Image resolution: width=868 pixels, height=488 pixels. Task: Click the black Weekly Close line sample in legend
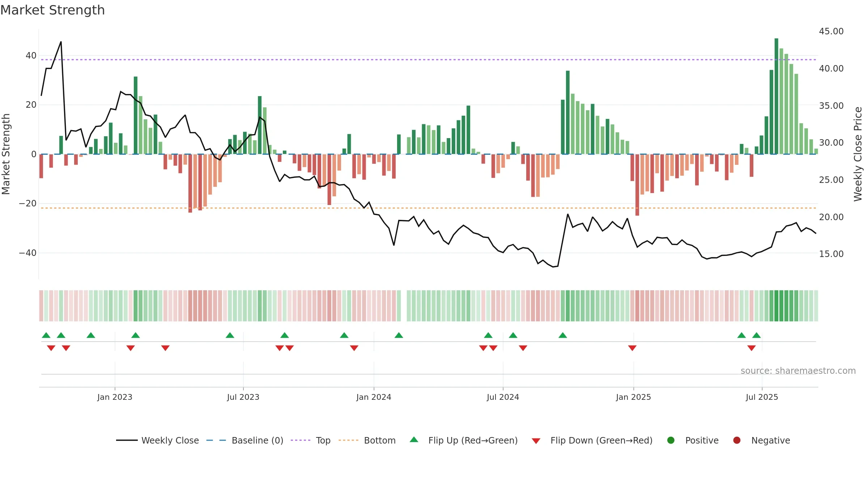(127, 440)
